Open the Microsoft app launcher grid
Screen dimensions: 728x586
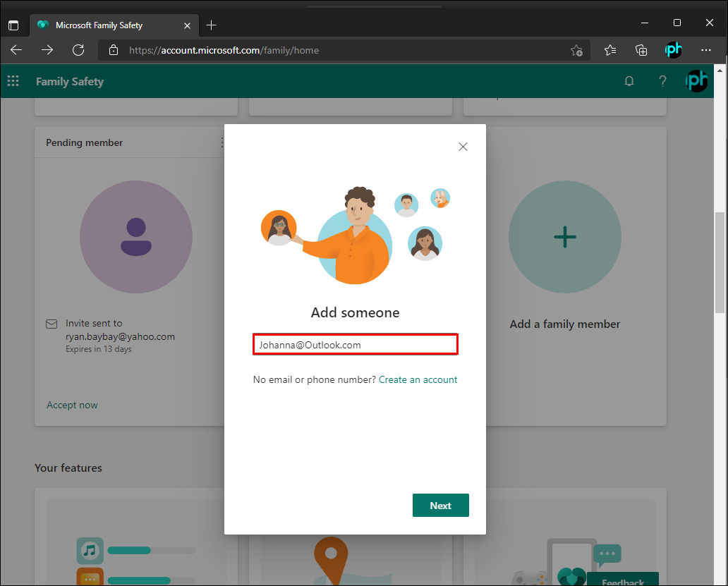coord(13,81)
